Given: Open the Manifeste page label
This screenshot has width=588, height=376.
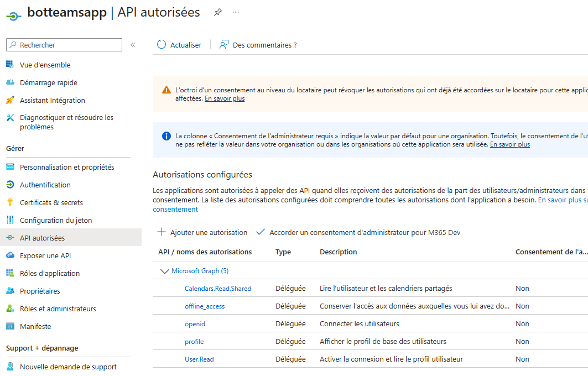Looking at the screenshot, I should coord(35,327).
